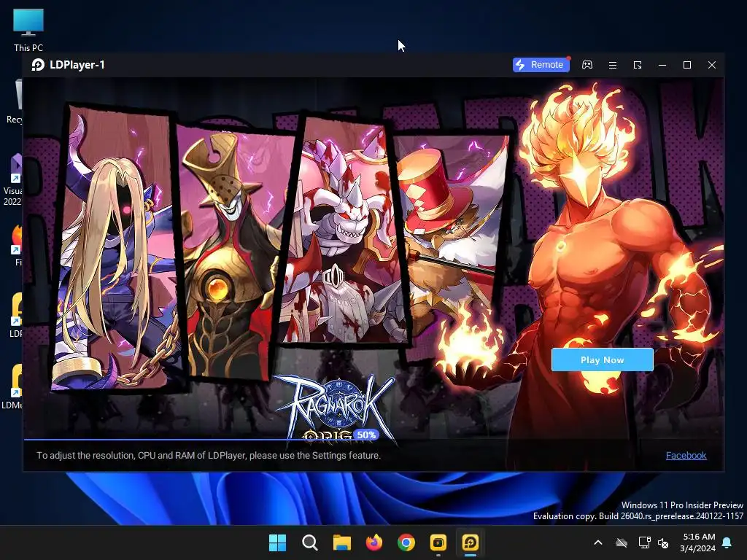The image size is (747, 560).
Task: Launch Google Chrome from the taskbar
Action: coord(406,542)
